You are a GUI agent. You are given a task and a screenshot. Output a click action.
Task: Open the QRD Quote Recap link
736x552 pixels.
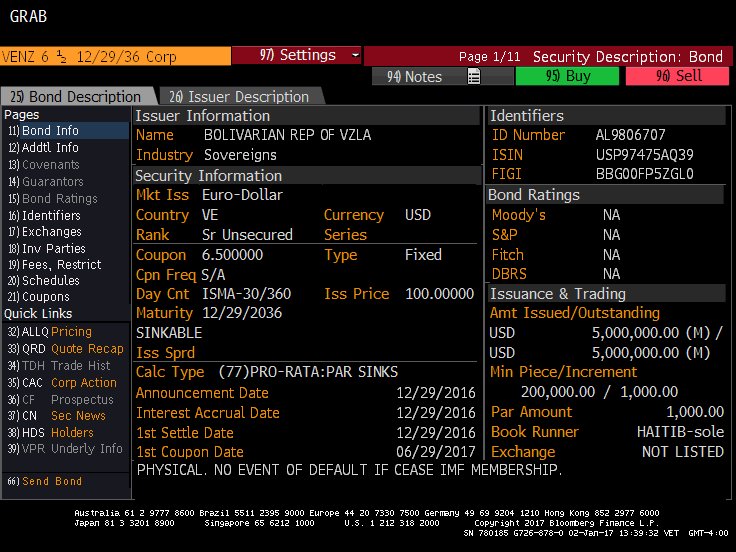(65, 349)
